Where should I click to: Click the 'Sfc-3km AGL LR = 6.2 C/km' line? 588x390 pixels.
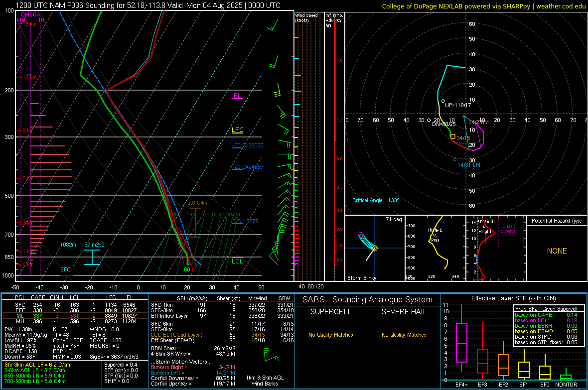pos(37,365)
